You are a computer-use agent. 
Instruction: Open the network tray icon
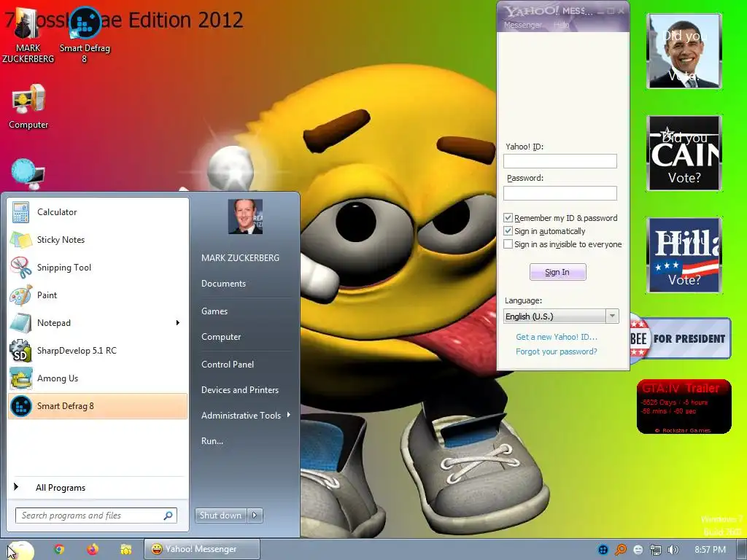(656, 550)
